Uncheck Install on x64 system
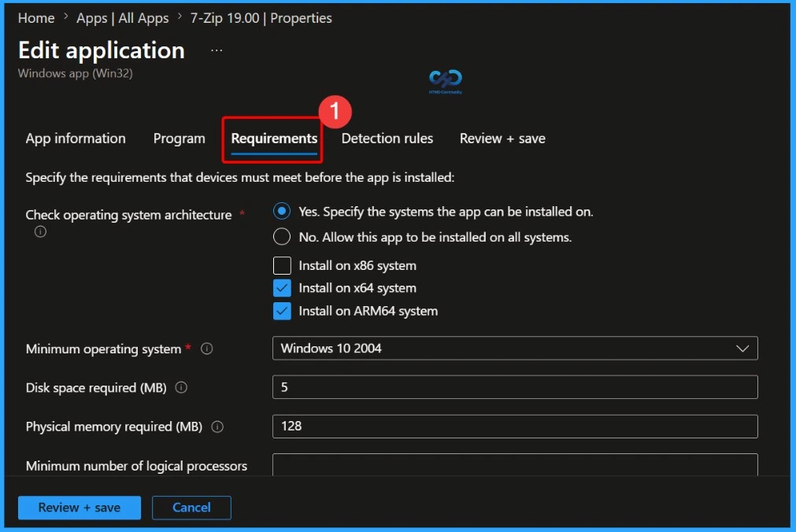This screenshot has height=532, width=796. coord(282,288)
